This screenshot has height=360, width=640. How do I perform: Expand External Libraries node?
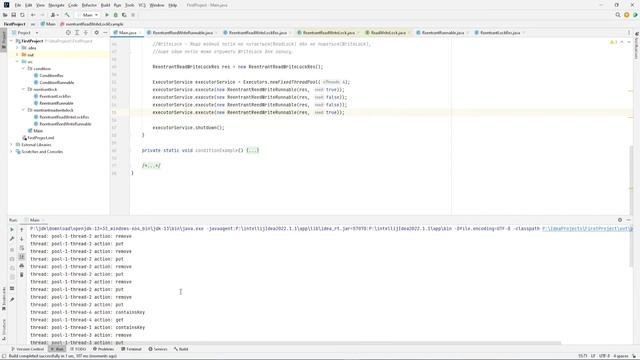tap(11, 144)
